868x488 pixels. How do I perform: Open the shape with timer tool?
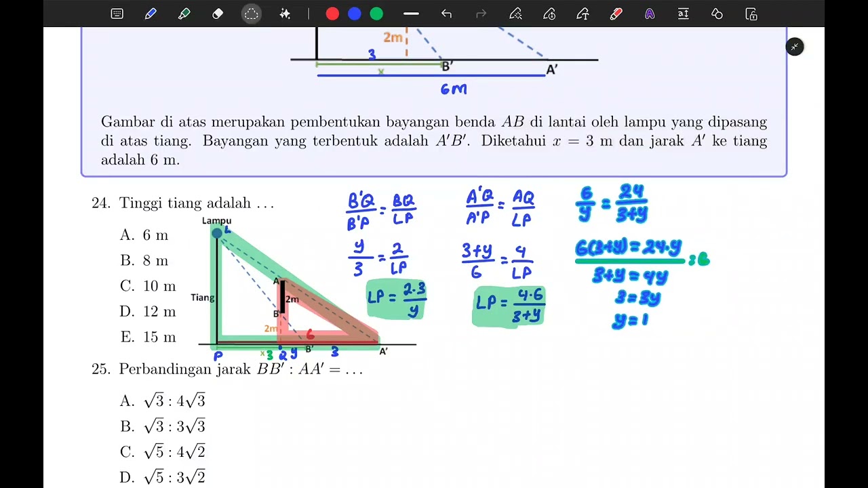coord(549,14)
